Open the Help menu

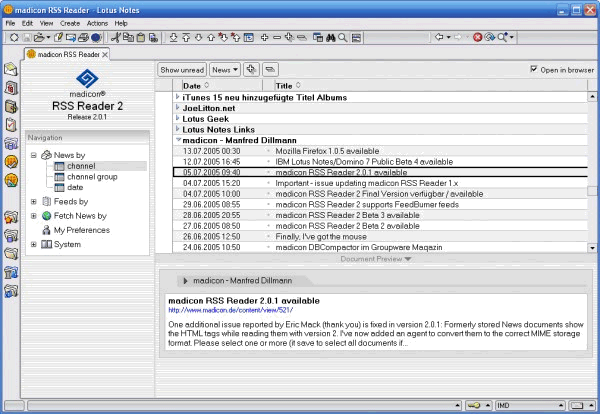click(121, 23)
